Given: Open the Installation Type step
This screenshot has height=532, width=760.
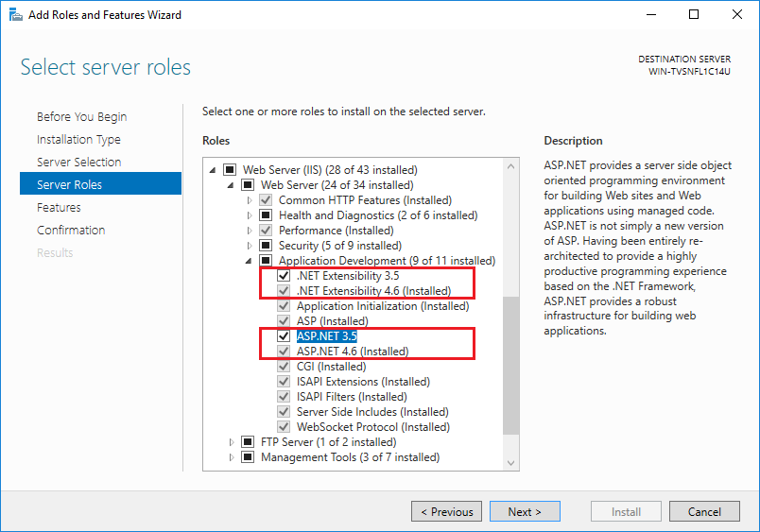Looking at the screenshot, I should [78, 139].
